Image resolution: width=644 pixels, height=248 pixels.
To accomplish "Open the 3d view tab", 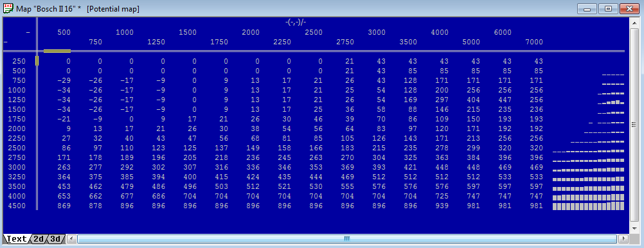I will point(55,239).
